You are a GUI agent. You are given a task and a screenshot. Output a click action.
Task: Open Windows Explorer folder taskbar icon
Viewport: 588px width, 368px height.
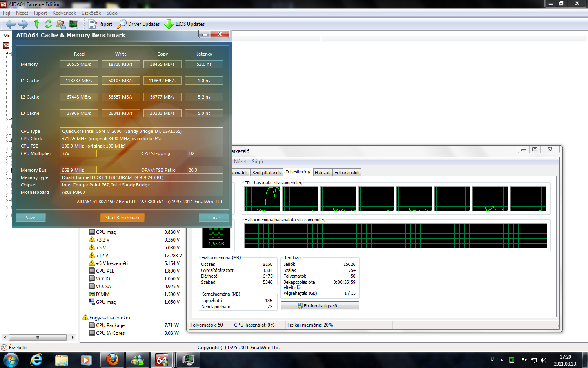point(62,360)
